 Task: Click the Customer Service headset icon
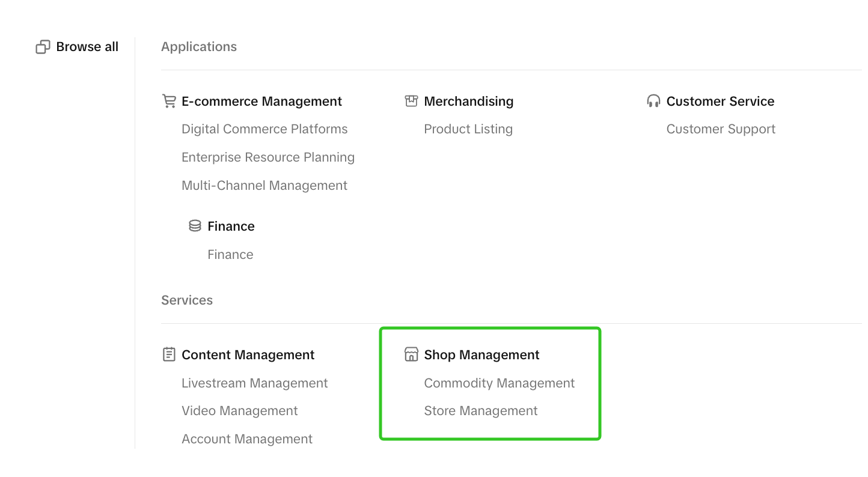click(x=653, y=101)
